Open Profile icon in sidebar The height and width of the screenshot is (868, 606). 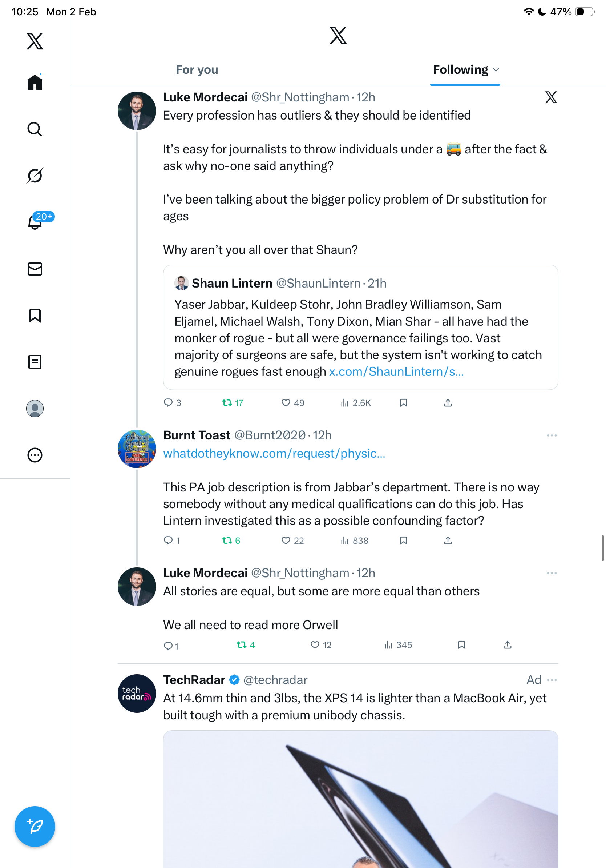tap(35, 409)
